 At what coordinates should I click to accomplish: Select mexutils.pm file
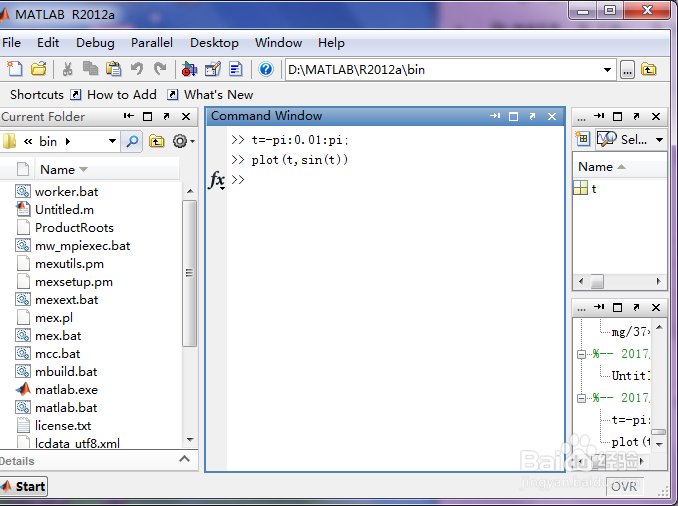(69, 264)
